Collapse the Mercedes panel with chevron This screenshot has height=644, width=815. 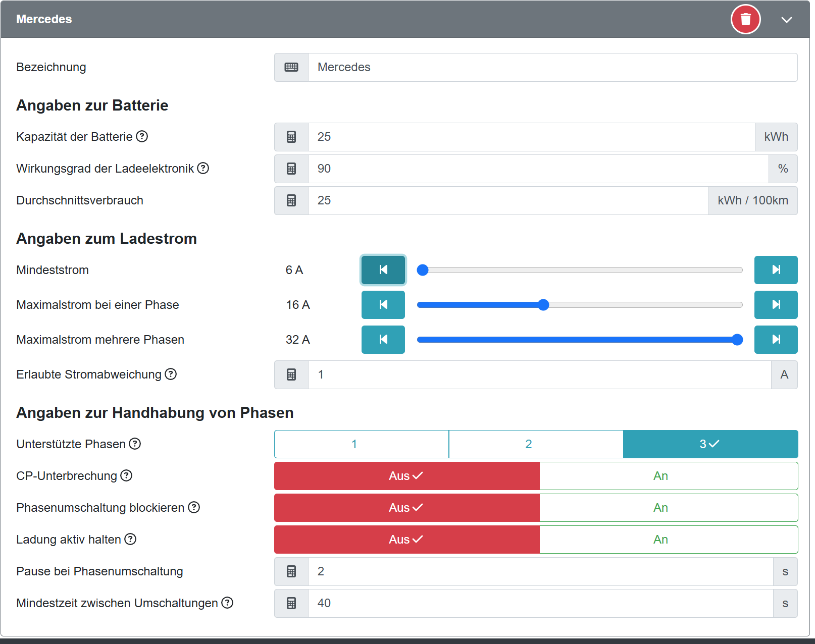point(786,20)
